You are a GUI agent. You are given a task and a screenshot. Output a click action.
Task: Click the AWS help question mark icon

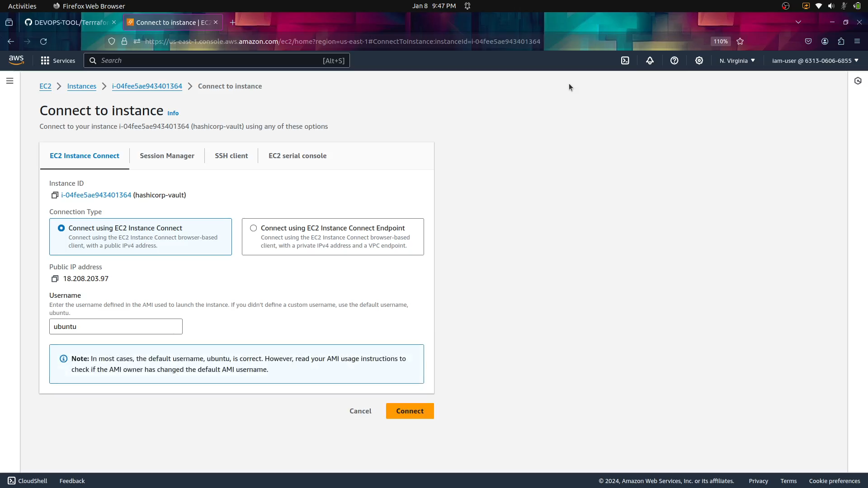[674, 61]
